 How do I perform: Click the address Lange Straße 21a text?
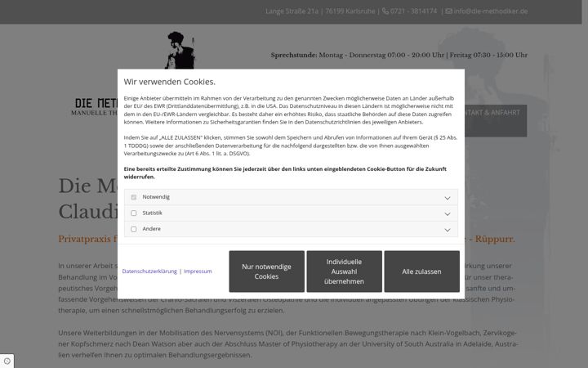click(292, 11)
